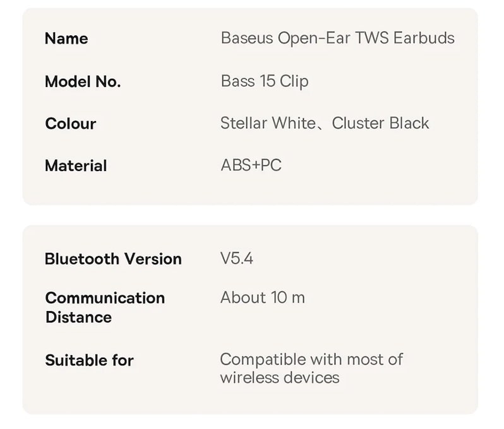Screen dimensions: 504x429
Task: Click the word Baseus in product name
Action: pyautogui.click(x=247, y=38)
